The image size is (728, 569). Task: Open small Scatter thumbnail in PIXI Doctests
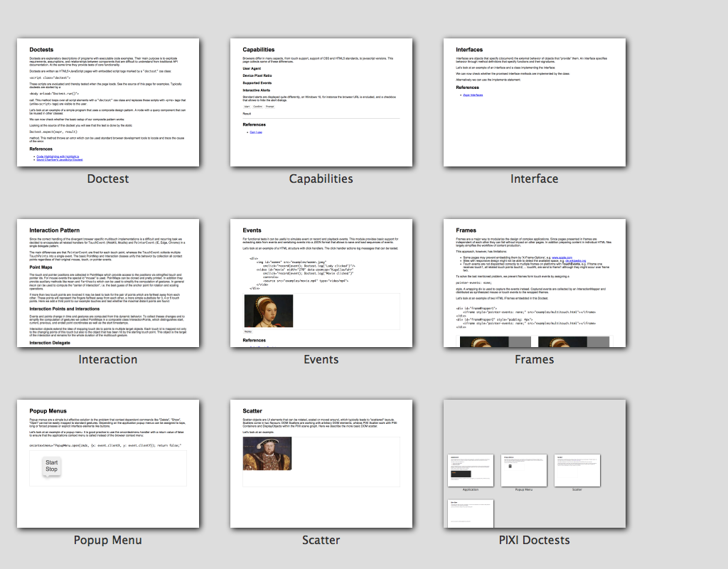pyautogui.click(x=577, y=470)
